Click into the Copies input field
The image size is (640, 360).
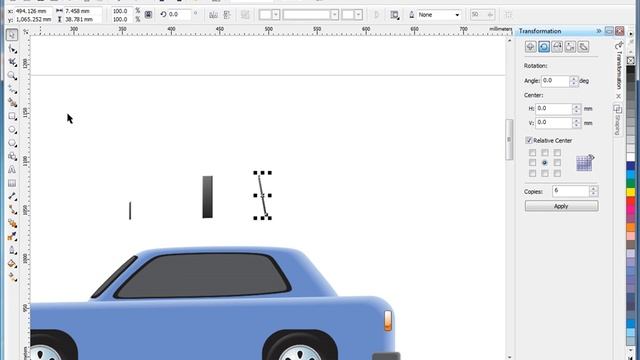click(571, 191)
